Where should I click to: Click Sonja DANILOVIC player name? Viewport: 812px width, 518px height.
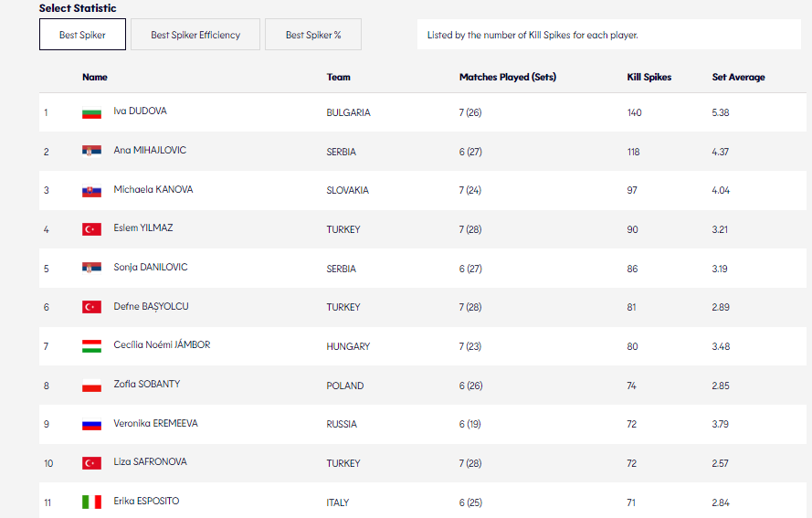click(x=150, y=268)
